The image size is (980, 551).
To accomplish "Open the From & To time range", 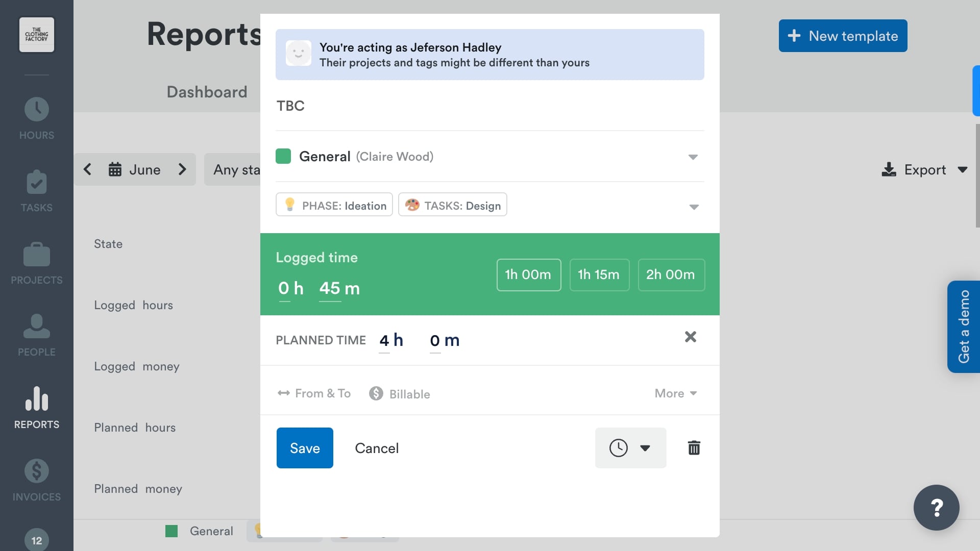I will (314, 393).
